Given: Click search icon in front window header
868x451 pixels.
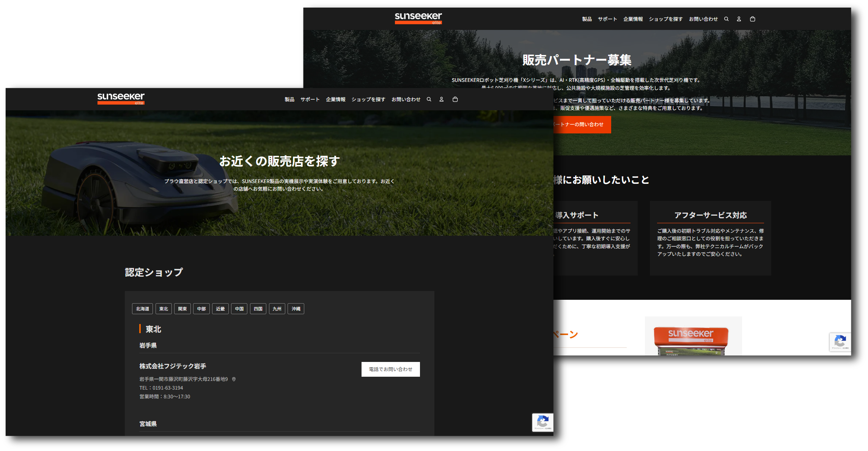Looking at the screenshot, I should point(429,99).
